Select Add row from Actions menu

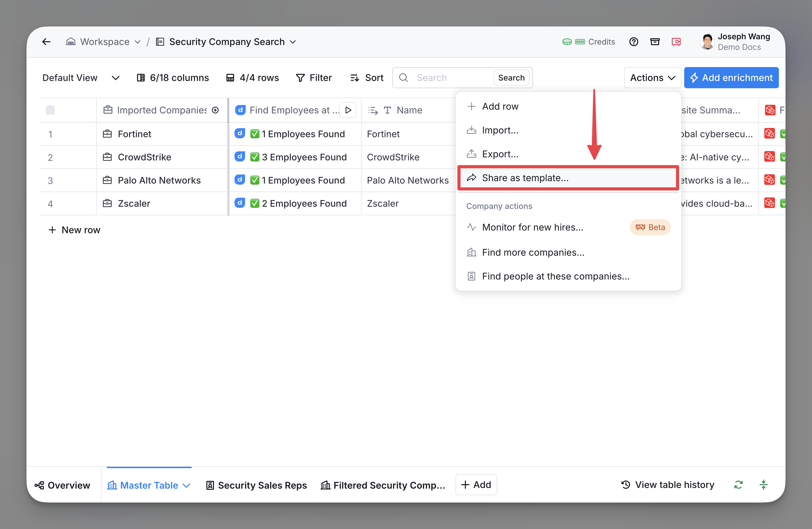[568, 106]
